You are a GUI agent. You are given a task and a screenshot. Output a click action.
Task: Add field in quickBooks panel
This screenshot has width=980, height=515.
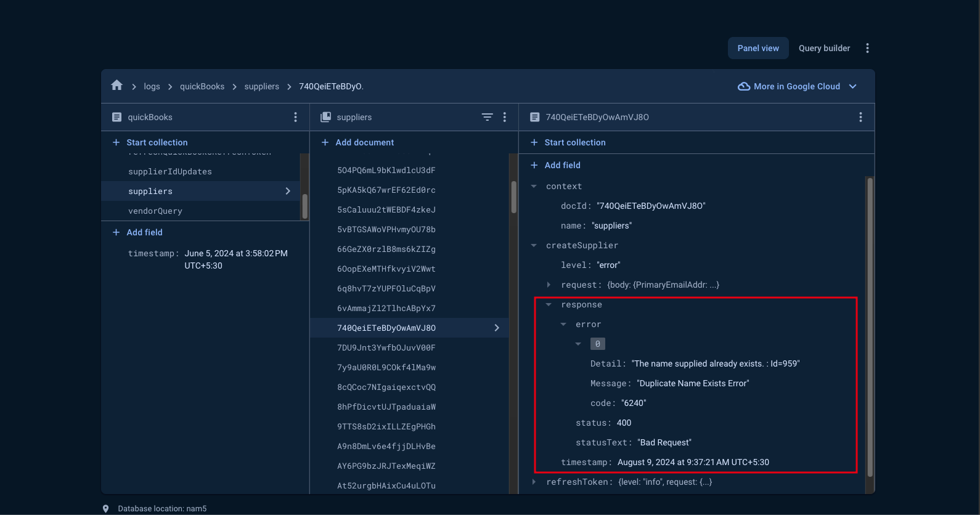tap(144, 232)
